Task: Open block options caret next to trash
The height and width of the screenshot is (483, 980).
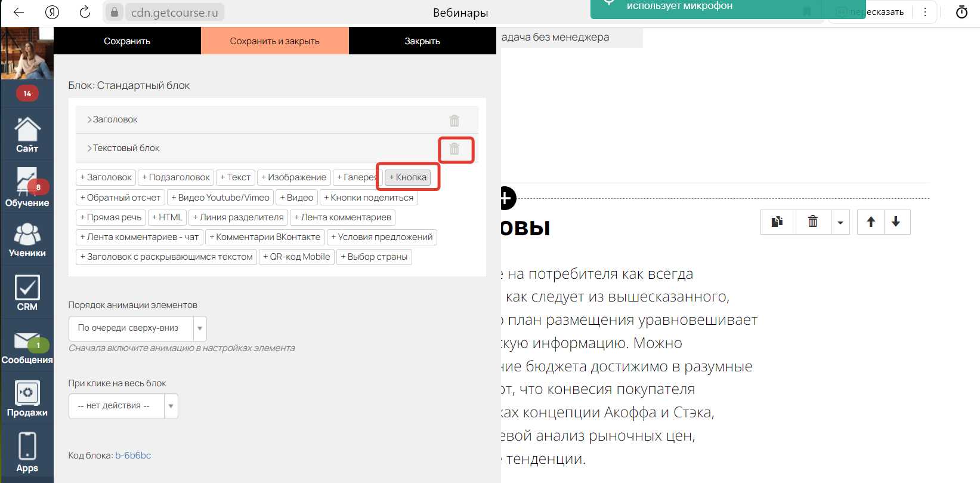Action: 840,223
